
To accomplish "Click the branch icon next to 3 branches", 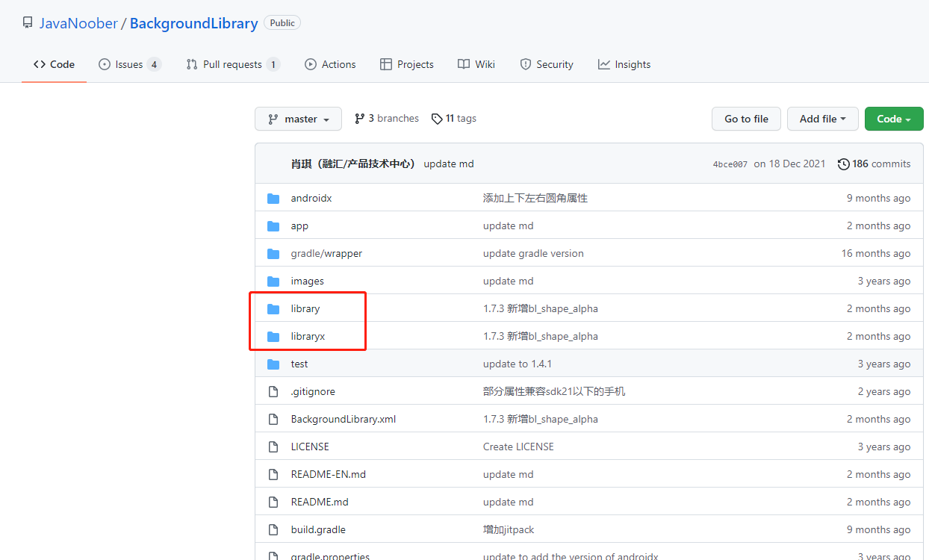I will [359, 119].
